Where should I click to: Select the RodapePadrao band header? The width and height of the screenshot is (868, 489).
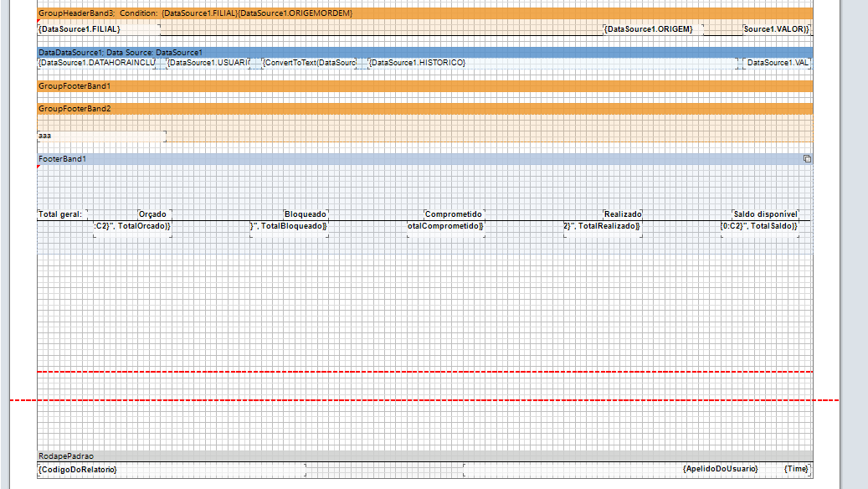click(425, 456)
